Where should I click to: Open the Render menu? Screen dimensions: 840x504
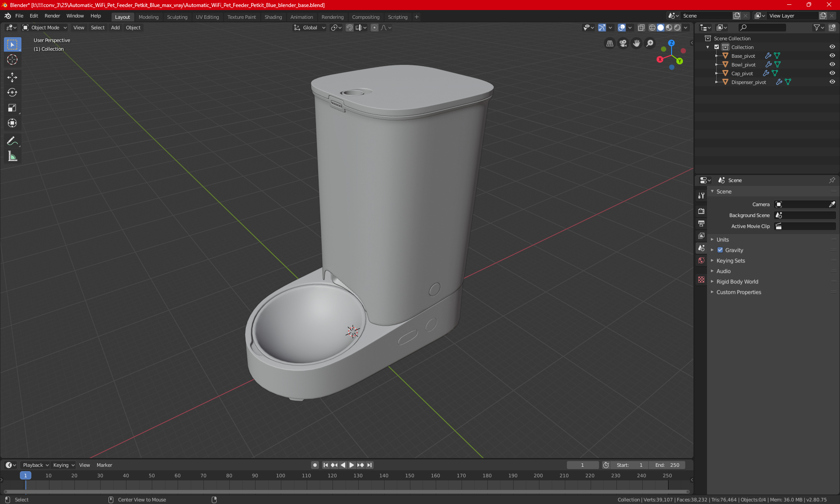pyautogui.click(x=52, y=16)
